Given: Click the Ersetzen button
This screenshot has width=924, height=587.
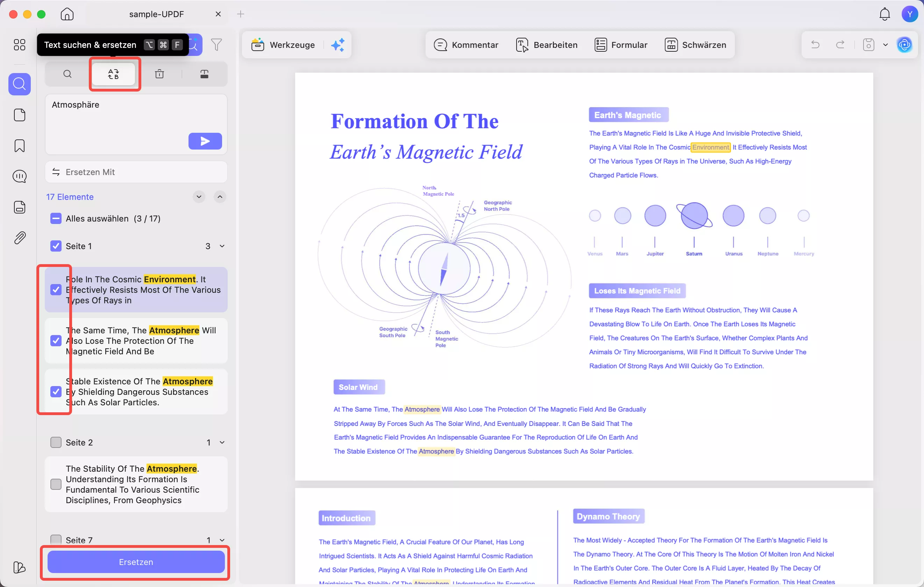Looking at the screenshot, I should [x=136, y=562].
